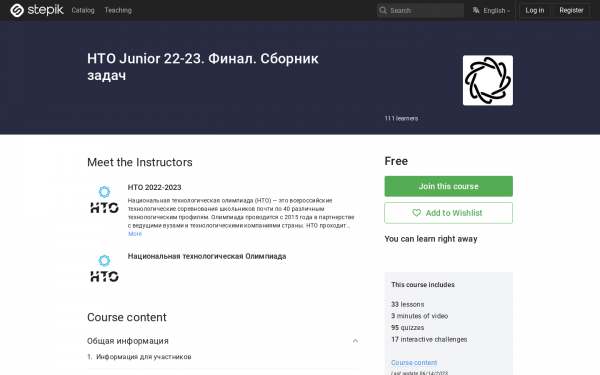Click the language translate icon

[x=476, y=10]
